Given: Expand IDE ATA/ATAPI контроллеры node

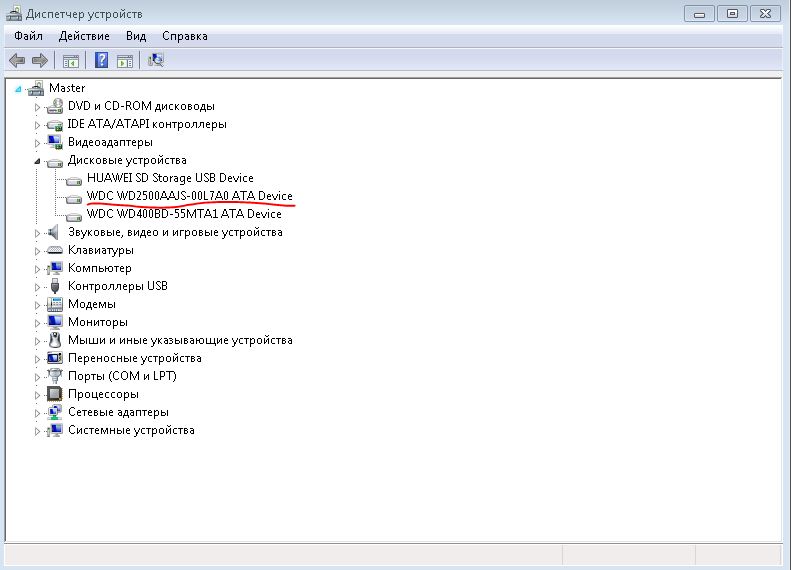Looking at the screenshot, I should 37,125.
